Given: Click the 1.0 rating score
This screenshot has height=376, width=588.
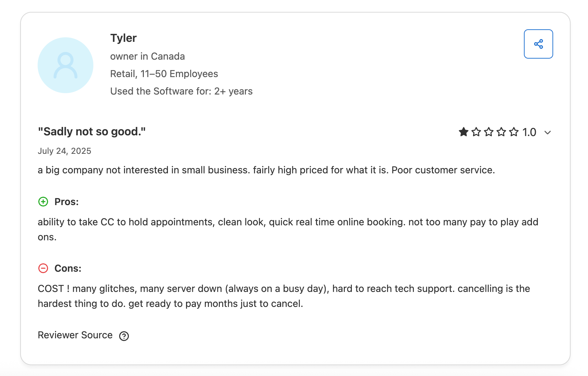Looking at the screenshot, I should tap(529, 132).
